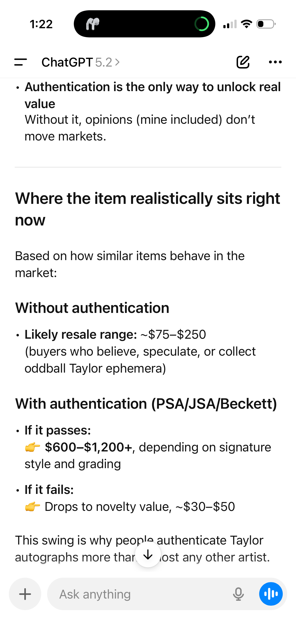
Task: Tap the microphone dictation icon
Action: click(238, 594)
